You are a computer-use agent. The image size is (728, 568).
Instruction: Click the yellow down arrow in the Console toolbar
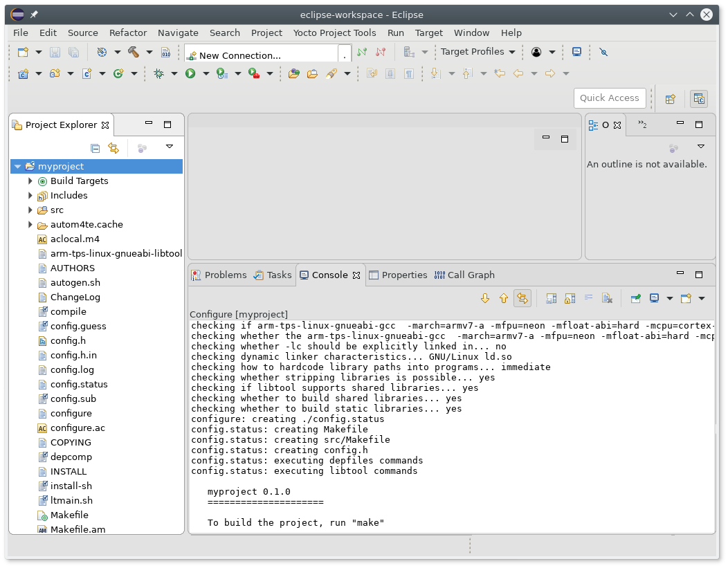485,298
